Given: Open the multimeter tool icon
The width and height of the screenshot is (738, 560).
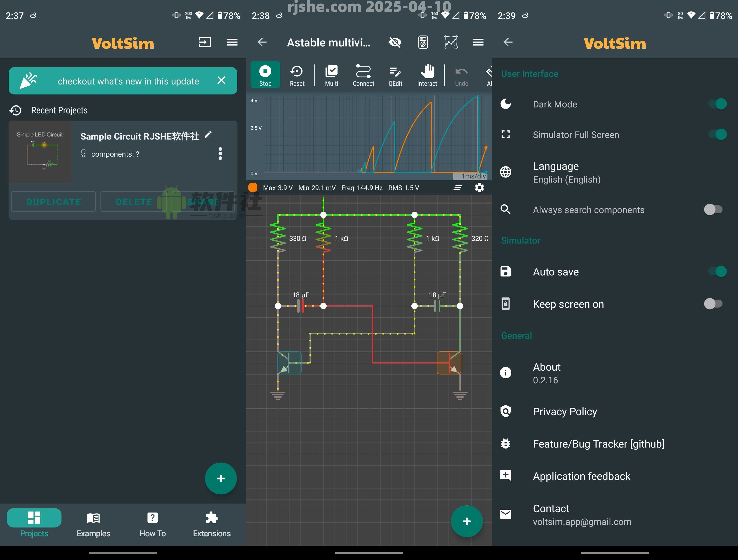Looking at the screenshot, I should (423, 42).
